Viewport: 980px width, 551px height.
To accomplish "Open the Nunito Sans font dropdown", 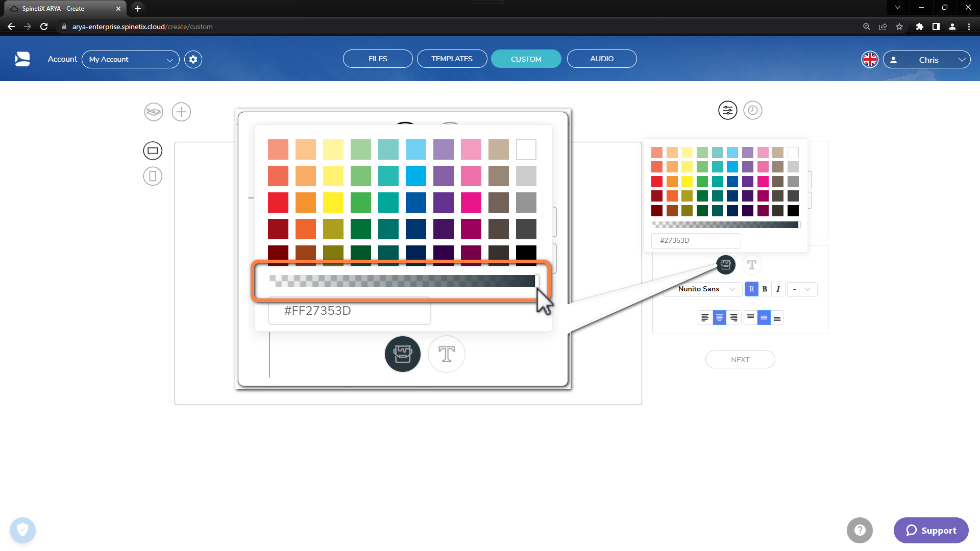I will pyautogui.click(x=703, y=289).
